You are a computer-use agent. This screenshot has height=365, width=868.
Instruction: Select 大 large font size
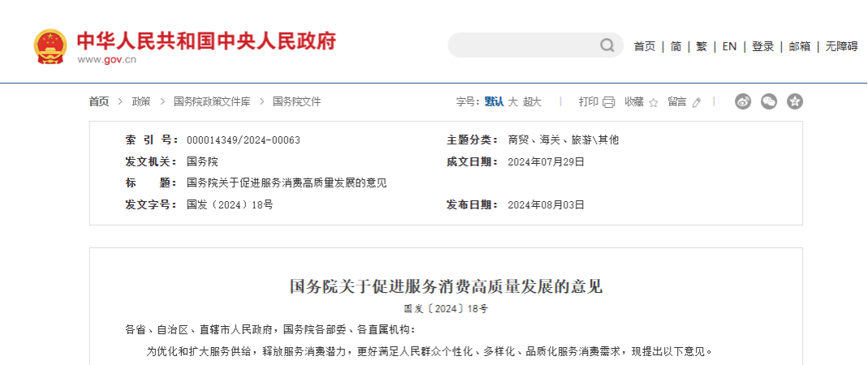[x=513, y=101]
